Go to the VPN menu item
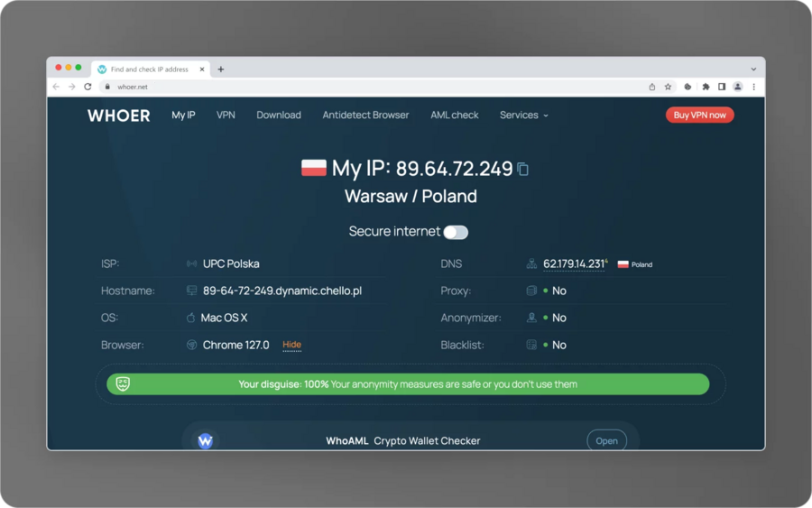 226,115
